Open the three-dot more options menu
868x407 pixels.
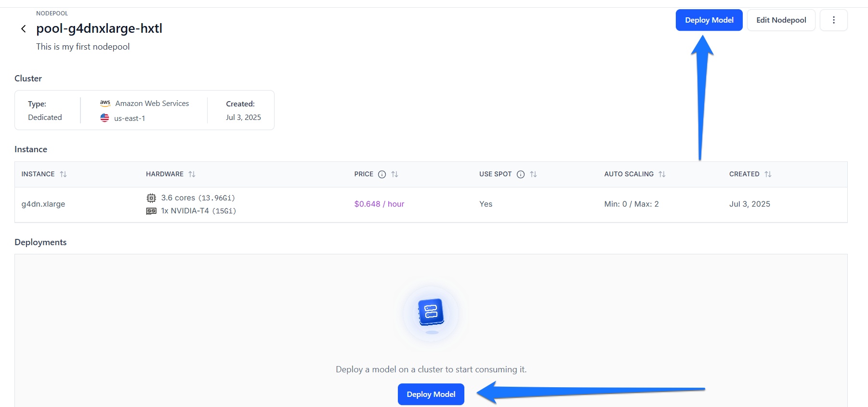point(833,20)
